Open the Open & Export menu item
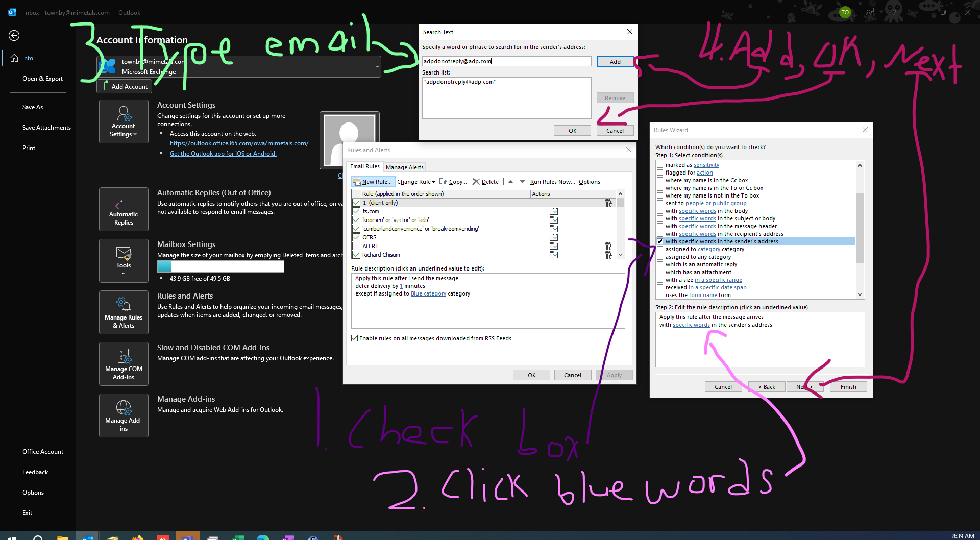The height and width of the screenshot is (540, 980). (42, 79)
